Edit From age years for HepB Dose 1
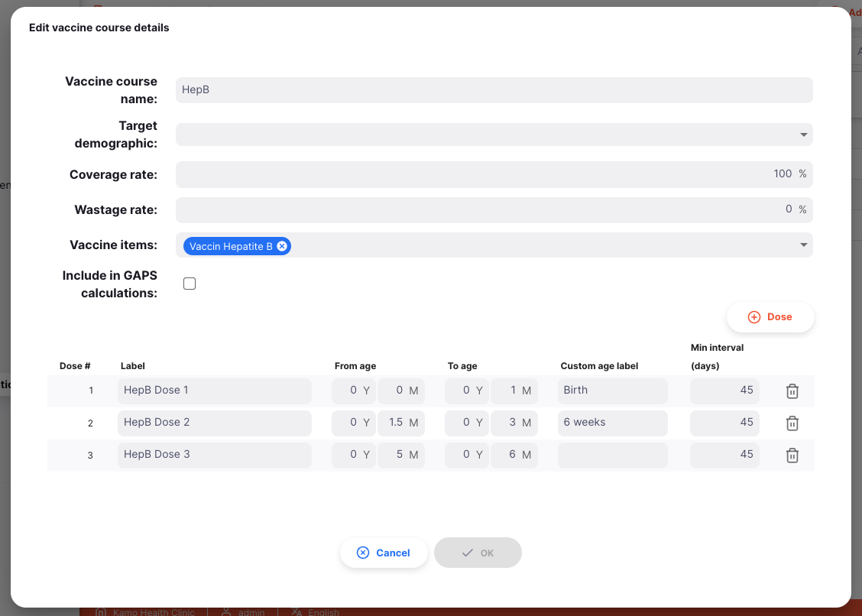The image size is (862, 616). pyautogui.click(x=354, y=391)
